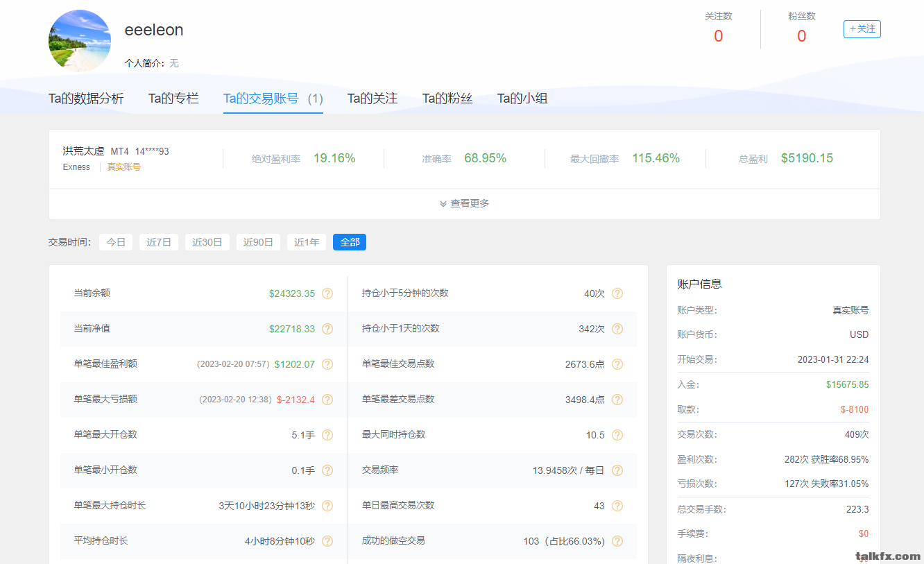
Task: Open the Ta的专栏 tab
Action: 173,99
